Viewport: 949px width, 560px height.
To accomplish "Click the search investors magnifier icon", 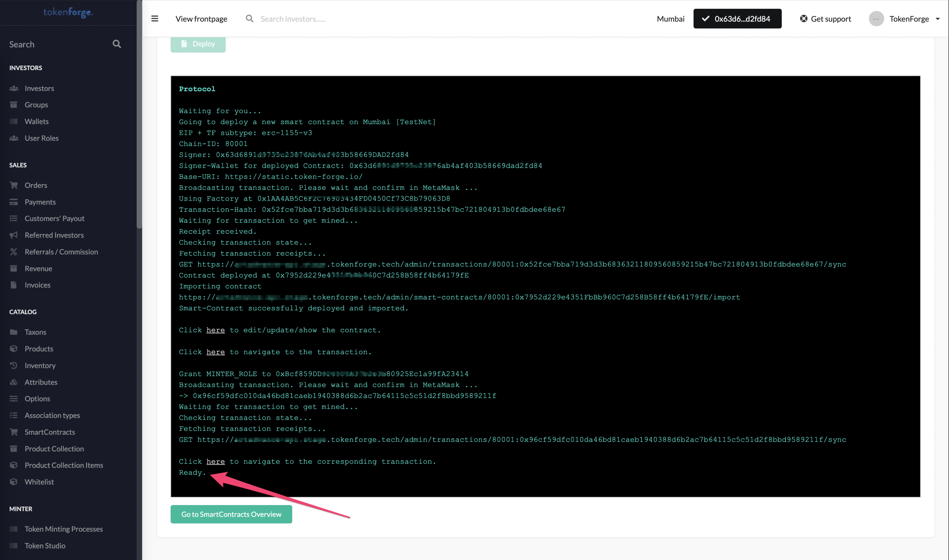I will 249,19.
